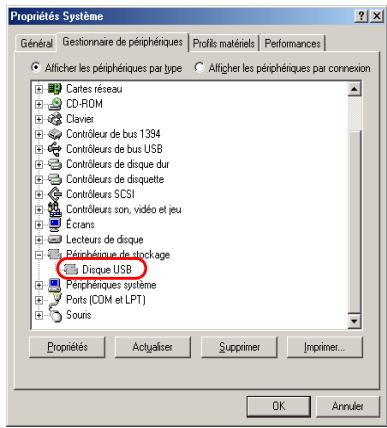Open the Gestionnaire de périphériques tab
This screenshot has height=428, width=387.
123,42
